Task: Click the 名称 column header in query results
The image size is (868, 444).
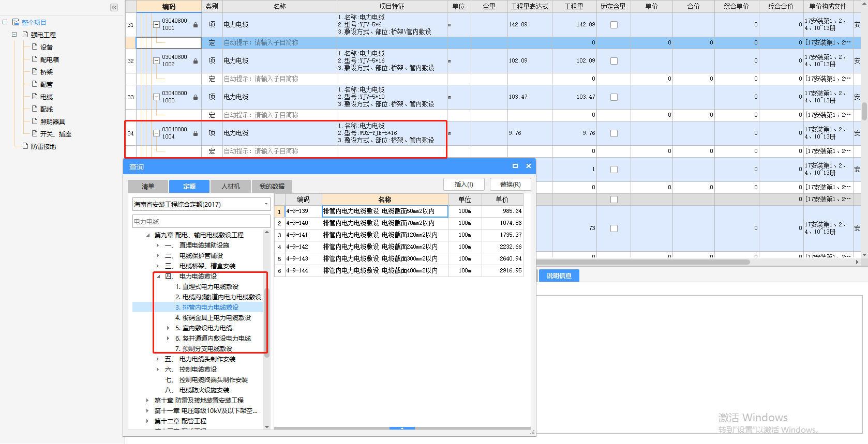Action: 385,200
